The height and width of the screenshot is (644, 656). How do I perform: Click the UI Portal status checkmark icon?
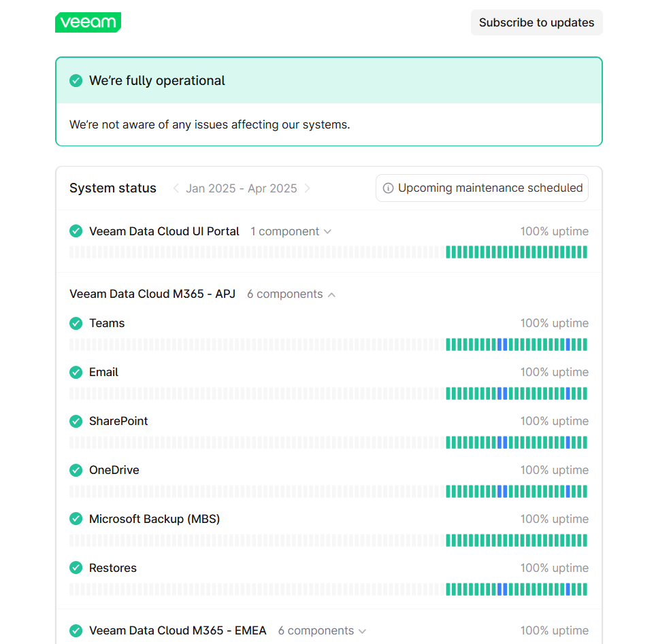76,231
